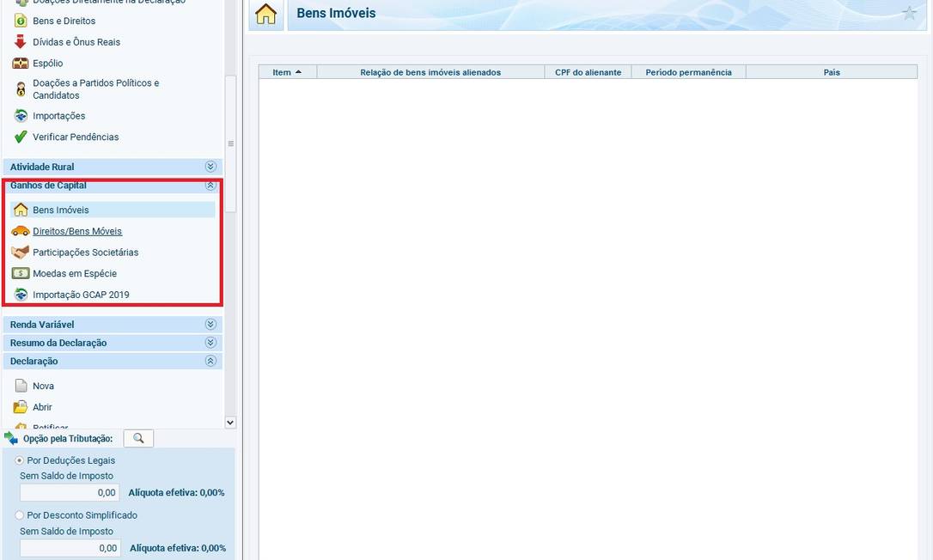933x560 pixels.
Task: Select Por Desconto Simplificado radio option
Action: coord(20,515)
